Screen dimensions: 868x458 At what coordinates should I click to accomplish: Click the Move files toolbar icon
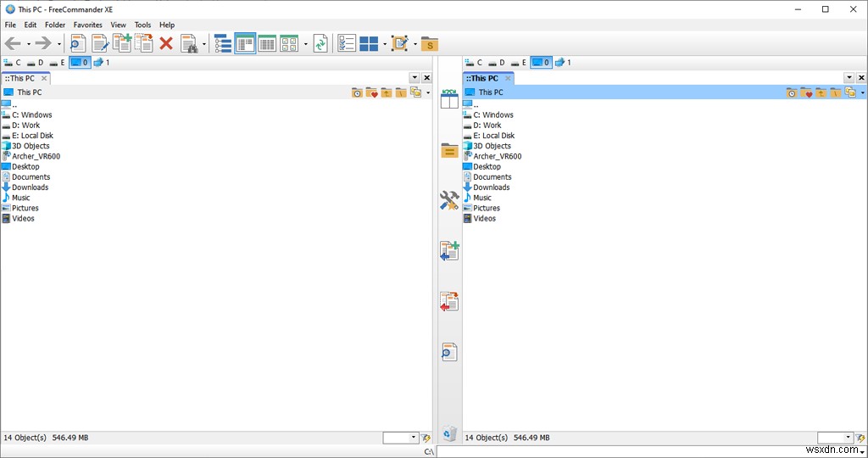click(144, 43)
